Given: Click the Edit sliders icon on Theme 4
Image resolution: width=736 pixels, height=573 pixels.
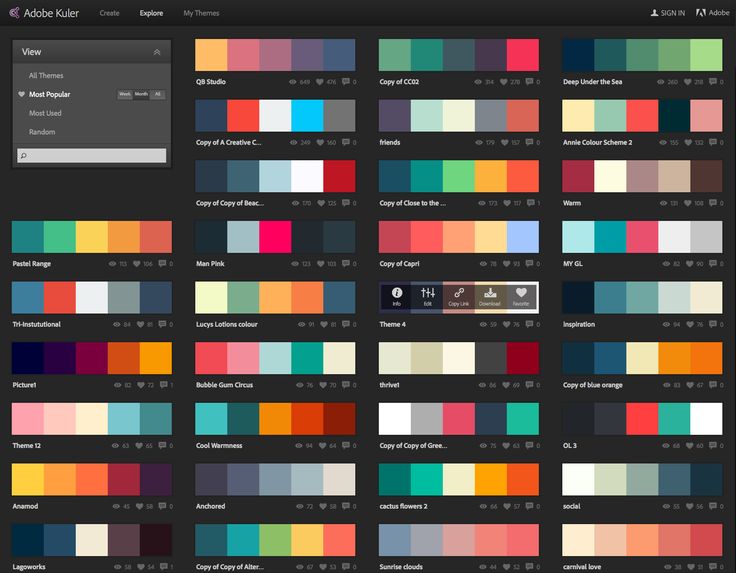Looking at the screenshot, I should click(x=428, y=297).
